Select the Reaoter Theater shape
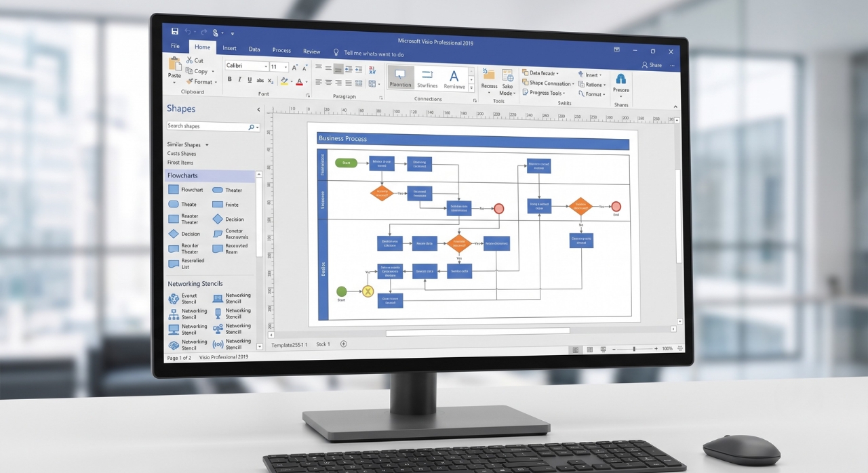The width and height of the screenshot is (868, 473). pyautogui.click(x=174, y=219)
